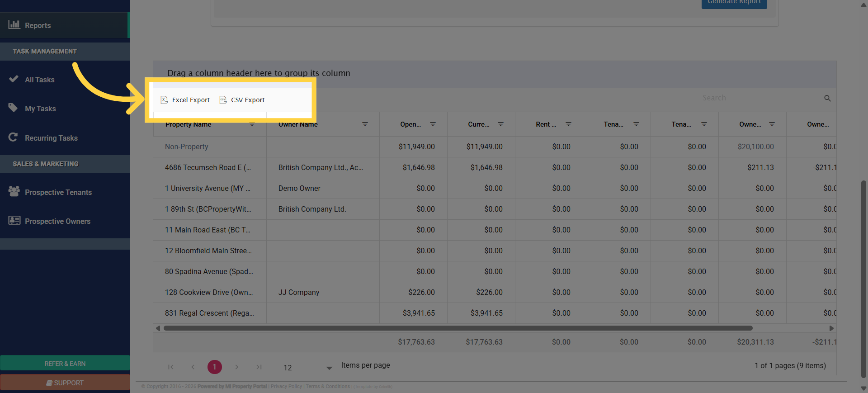Image resolution: width=868 pixels, height=393 pixels.
Task: Click the Refer & Earn button
Action: (65, 363)
